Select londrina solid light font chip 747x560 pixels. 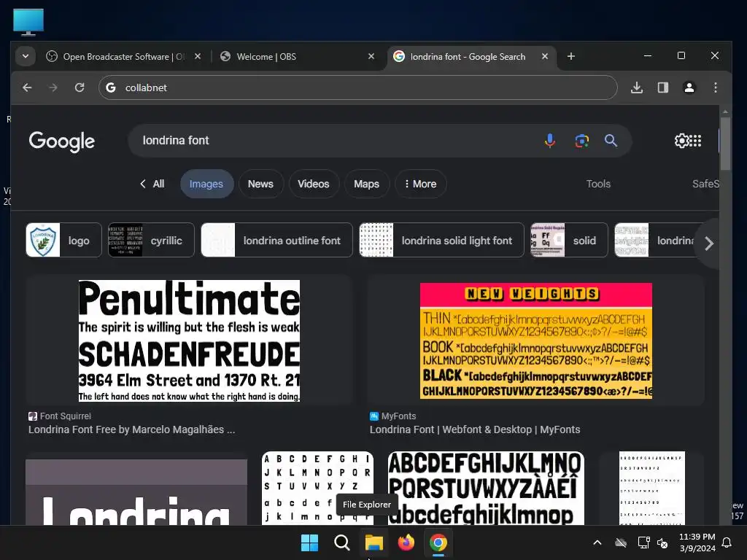tap(441, 240)
